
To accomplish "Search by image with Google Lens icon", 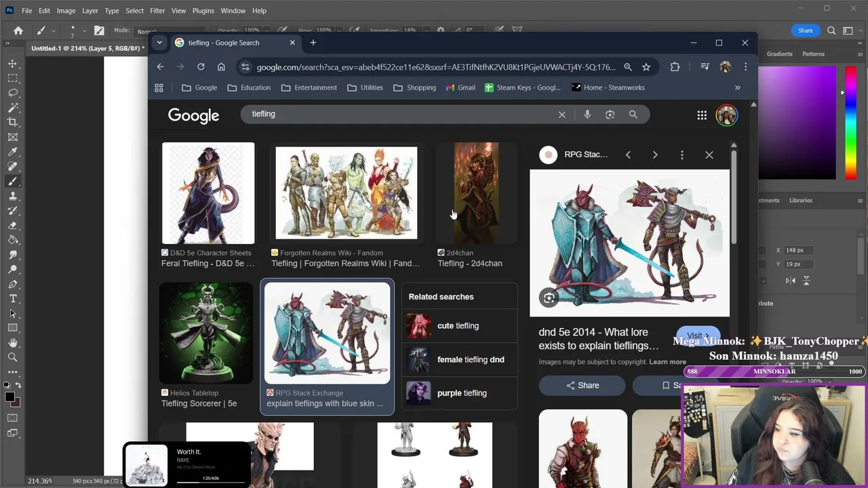I will click(x=610, y=115).
